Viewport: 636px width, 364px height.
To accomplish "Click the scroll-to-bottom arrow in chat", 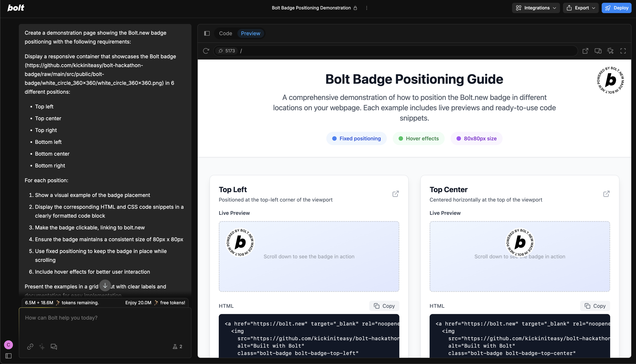I will pyautogui.click(x=105, y=285).
